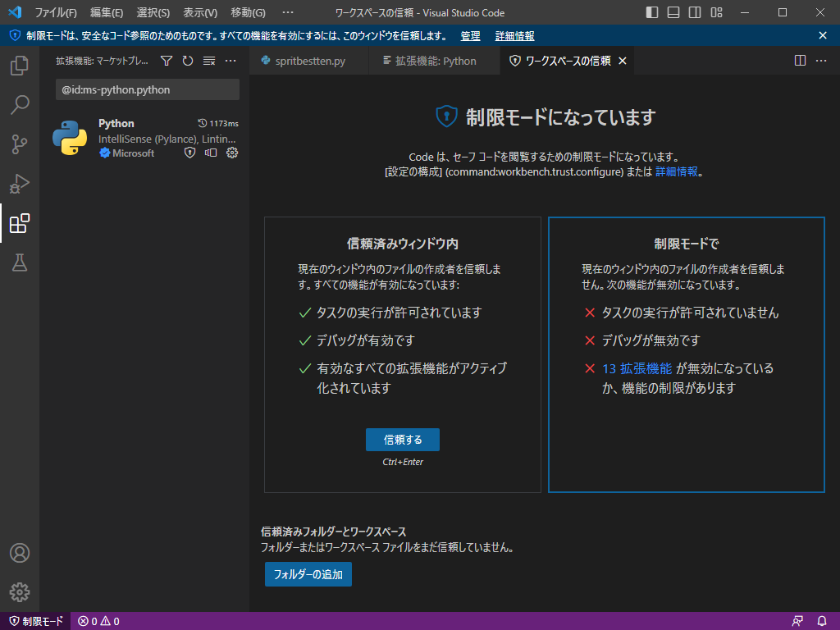840x630 pixels.
Task: Open the Accounts icon in activity bar
Action: (20, 553)
